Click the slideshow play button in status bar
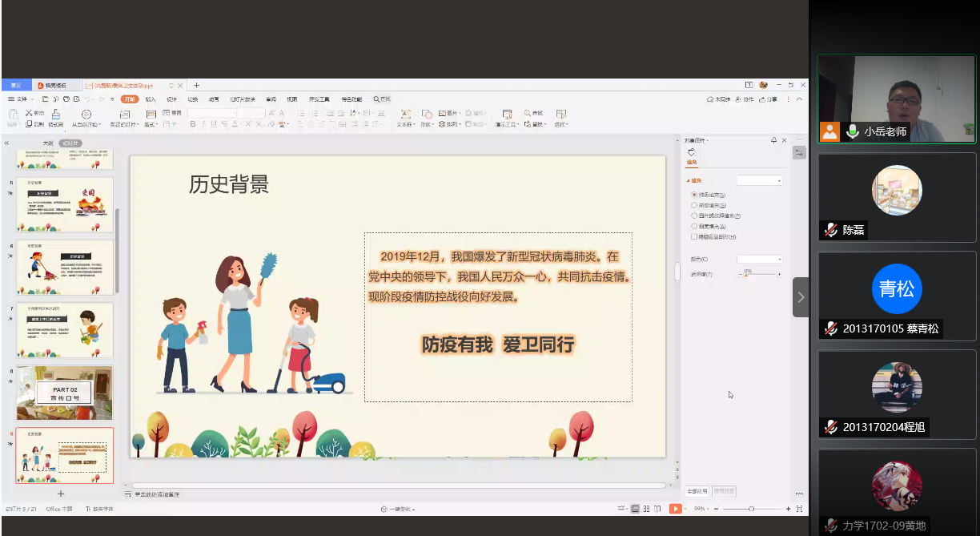The image size is (980, 536). tap(675, 509)
